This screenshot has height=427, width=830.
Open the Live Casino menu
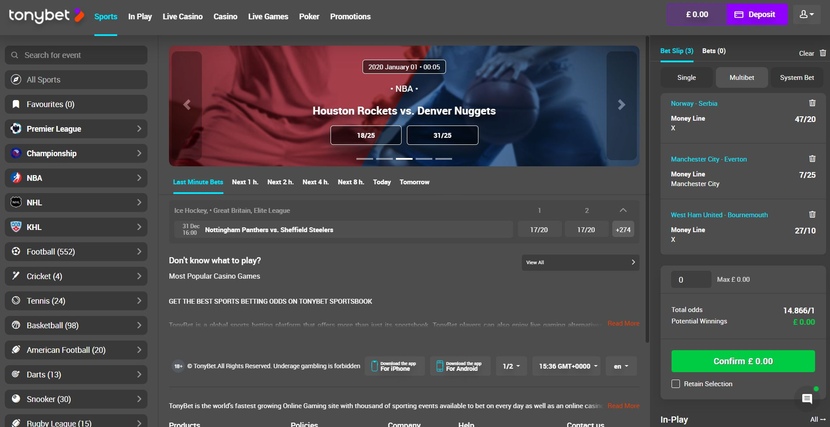click(183, 16)
